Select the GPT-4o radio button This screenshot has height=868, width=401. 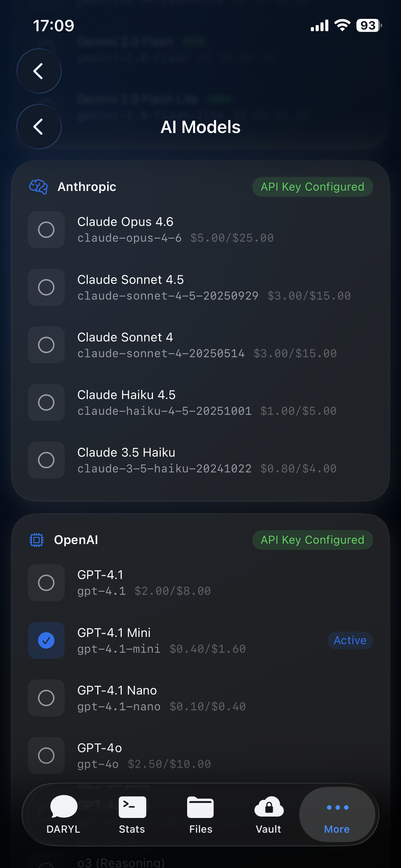(46, 756)
